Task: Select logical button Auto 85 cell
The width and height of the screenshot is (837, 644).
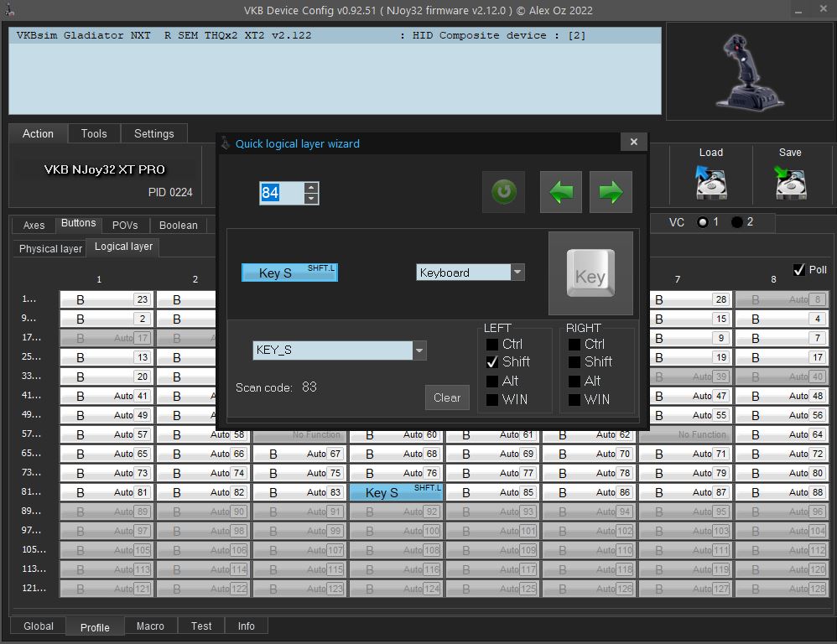Action: coord(492,492)
